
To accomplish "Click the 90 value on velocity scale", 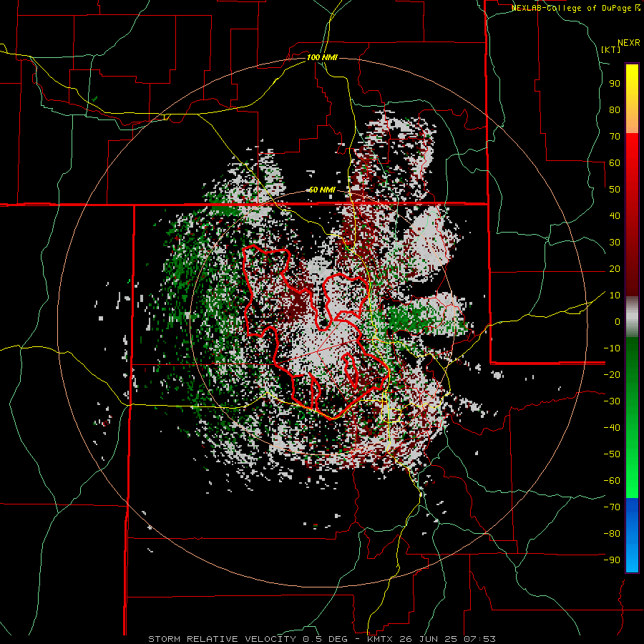I will [x=615, y=84].
